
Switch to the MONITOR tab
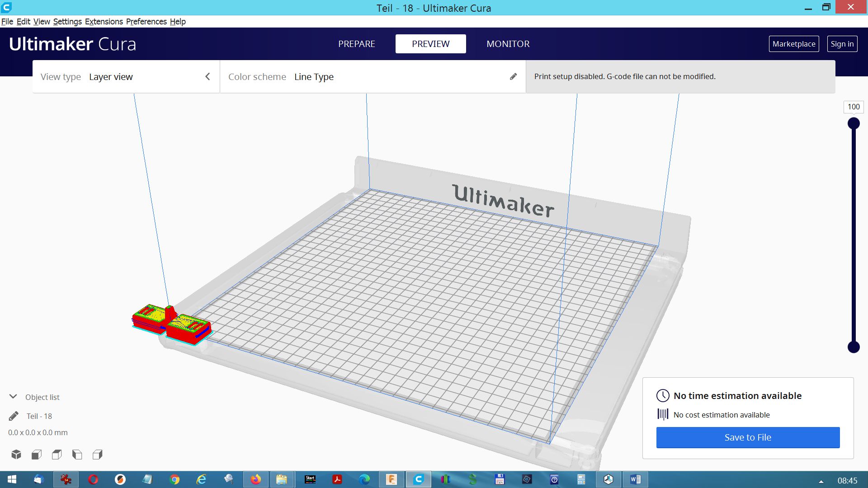tap(507, 43)
